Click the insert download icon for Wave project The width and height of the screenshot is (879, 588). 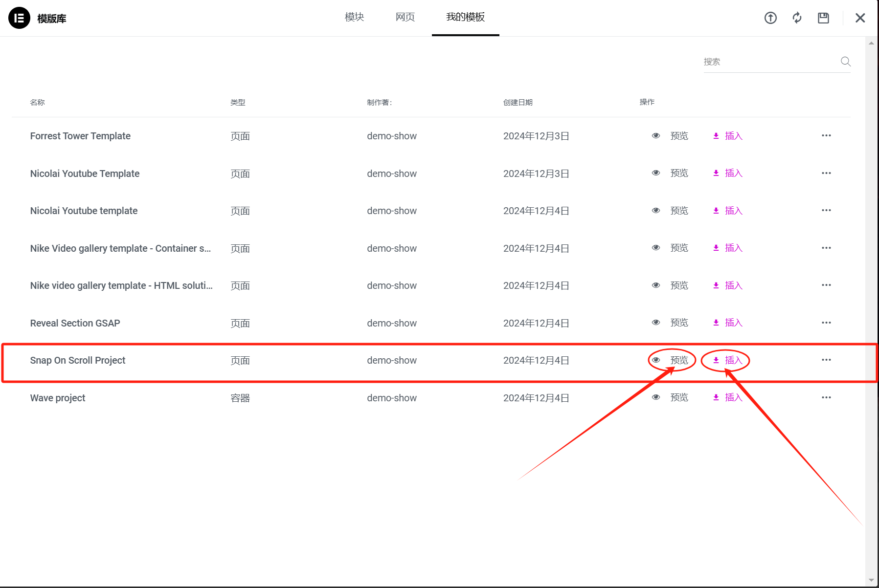coord(715,397)
